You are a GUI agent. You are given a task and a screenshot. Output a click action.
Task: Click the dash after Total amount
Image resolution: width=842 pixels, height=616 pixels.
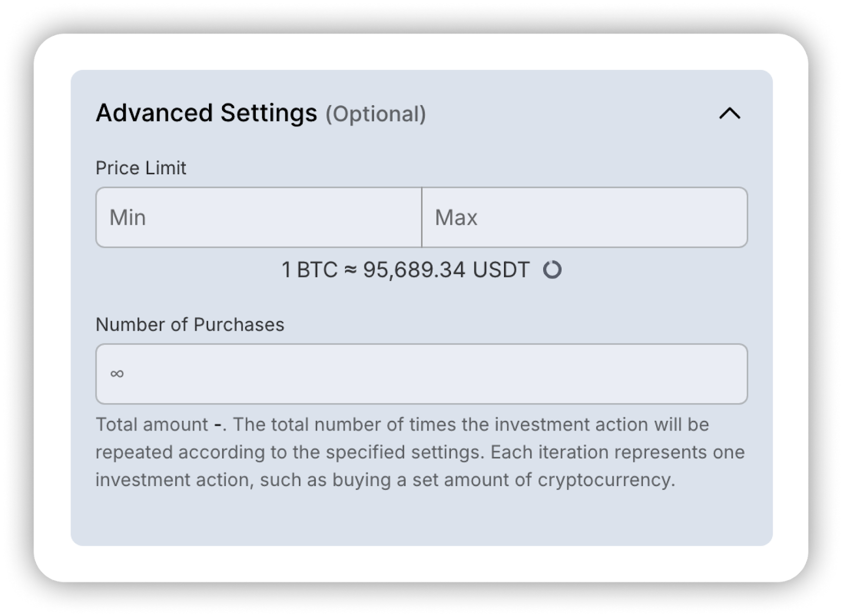click(x=217, y=425)
